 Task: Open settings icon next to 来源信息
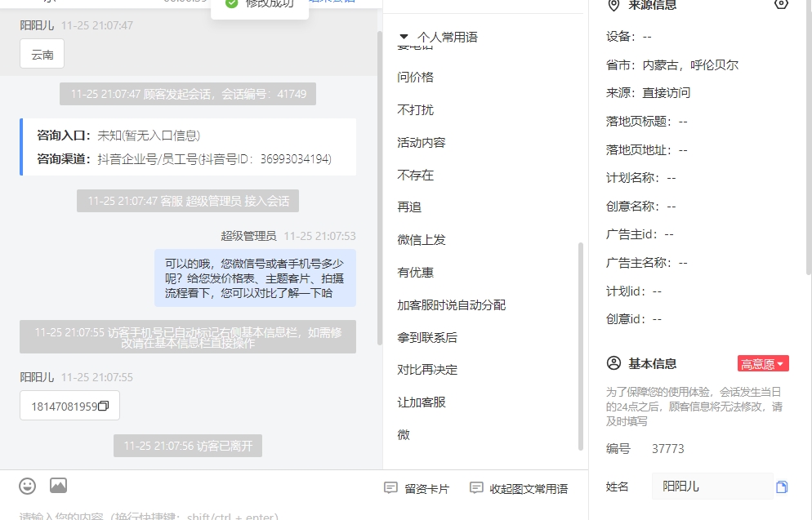coord(781,5)
